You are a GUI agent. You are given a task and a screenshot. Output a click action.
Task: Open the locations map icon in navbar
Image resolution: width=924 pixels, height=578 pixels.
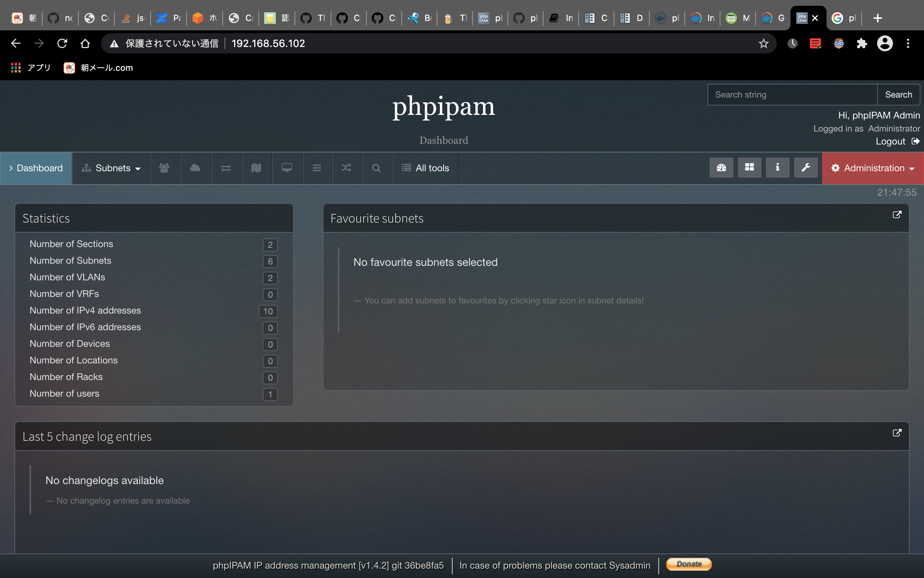click(256, 168)
